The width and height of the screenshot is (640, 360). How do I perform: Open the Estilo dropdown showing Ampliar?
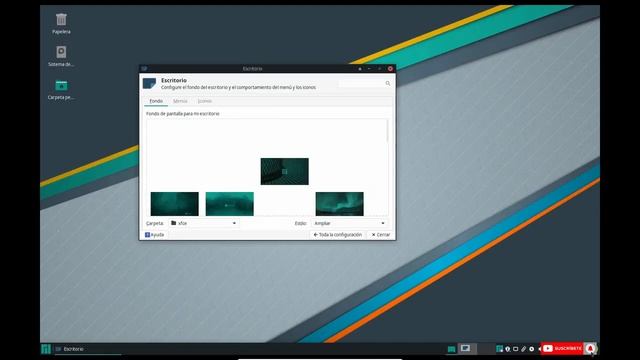point(349,223)
